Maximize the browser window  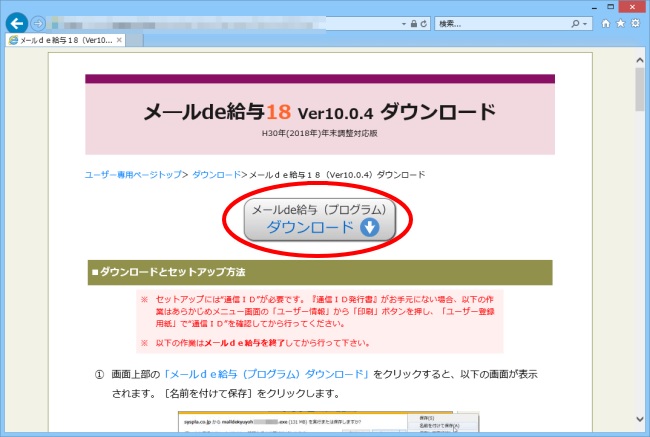[x=610, y=7]
